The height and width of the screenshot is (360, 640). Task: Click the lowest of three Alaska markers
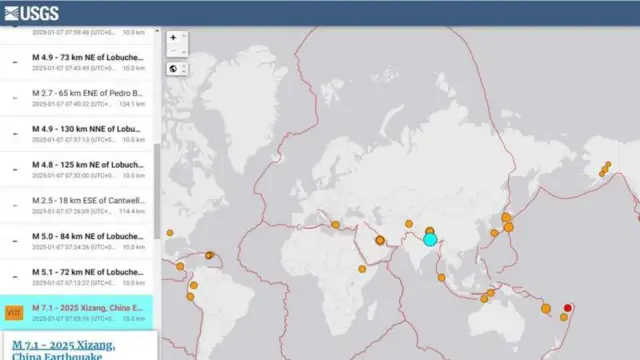(601, 174)
